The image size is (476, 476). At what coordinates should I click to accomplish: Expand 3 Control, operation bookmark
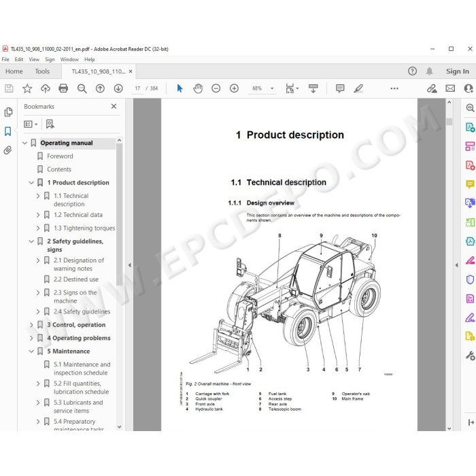[x=31, y=325]
